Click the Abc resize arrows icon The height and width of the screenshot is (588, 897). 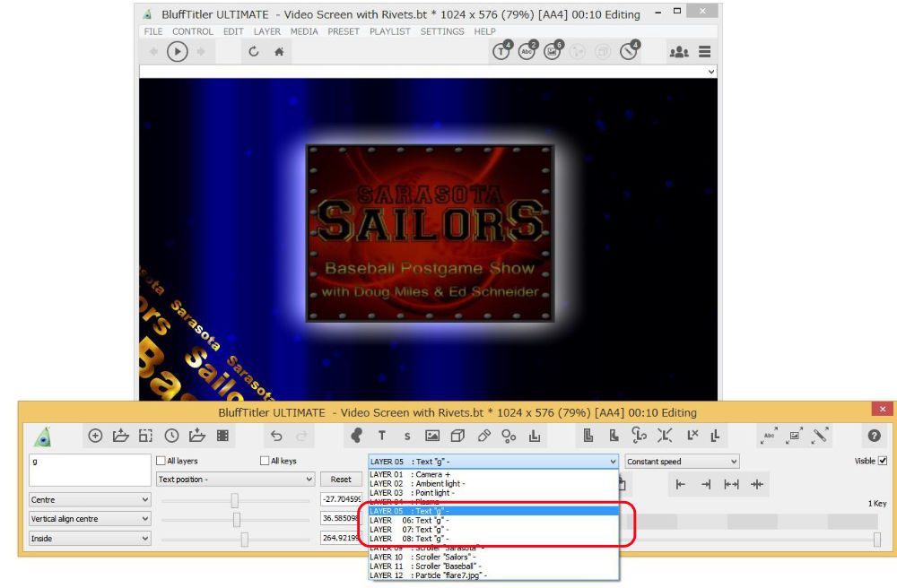coord(770,436)
